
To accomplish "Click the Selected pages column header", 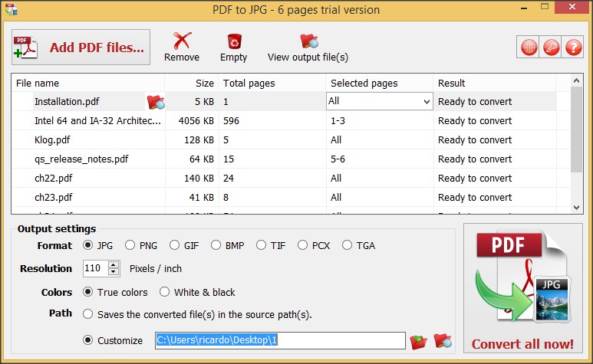I will pyautogui.click(x=379, y=83).
